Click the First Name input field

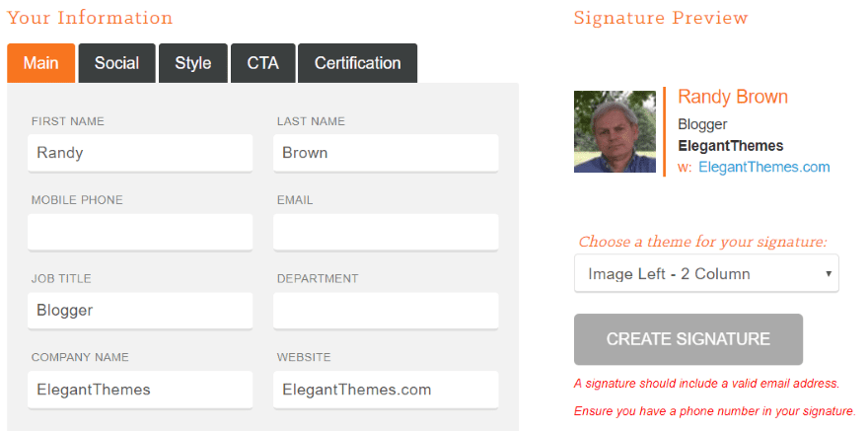tap(140, 153)
